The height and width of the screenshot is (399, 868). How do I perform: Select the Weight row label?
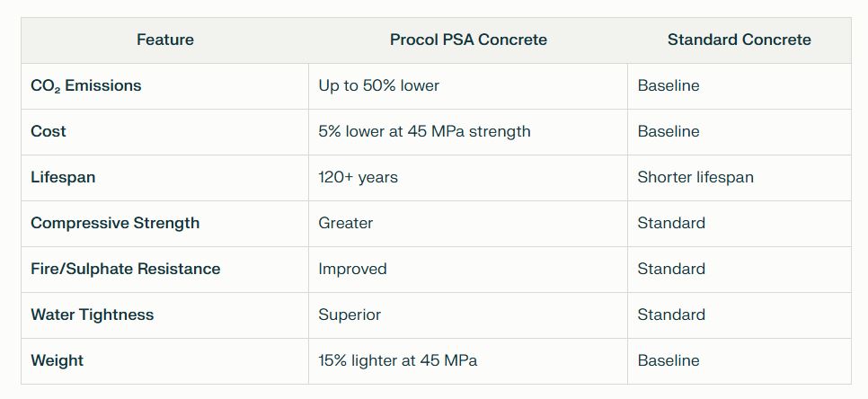[57, 360]
